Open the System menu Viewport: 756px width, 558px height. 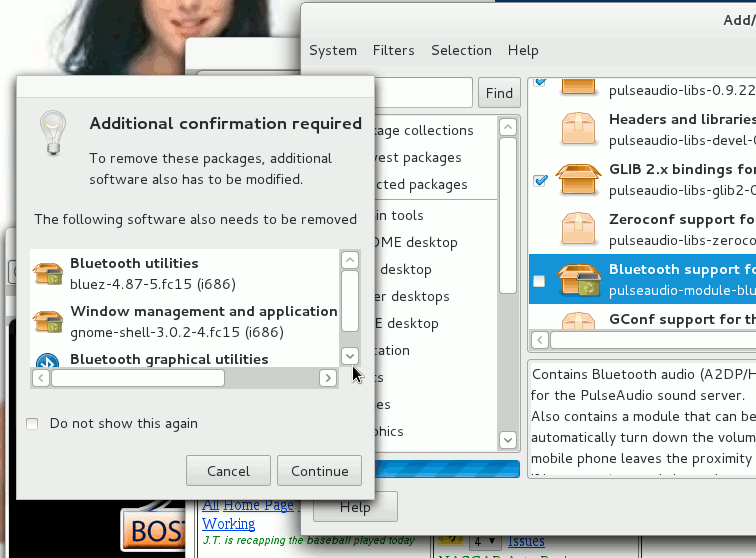click(333, 50)
